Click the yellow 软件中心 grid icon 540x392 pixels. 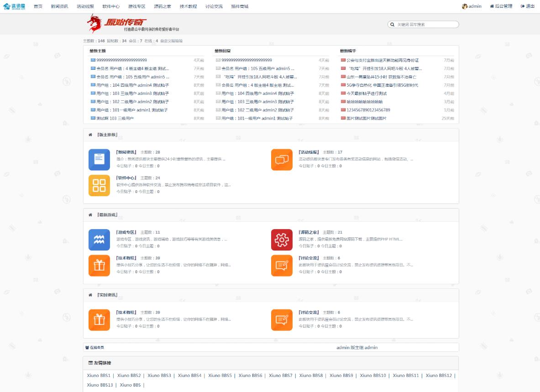click(x=99, y=185)
